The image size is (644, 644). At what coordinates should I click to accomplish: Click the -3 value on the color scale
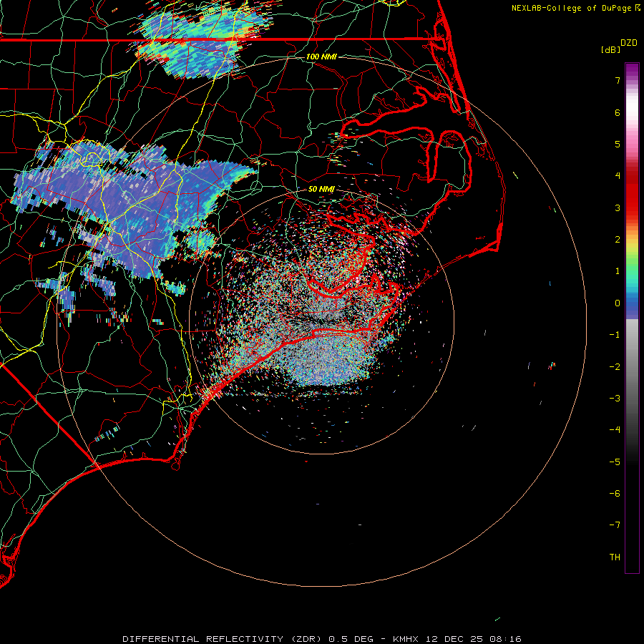pyautogui.click(x=615, y=399)
